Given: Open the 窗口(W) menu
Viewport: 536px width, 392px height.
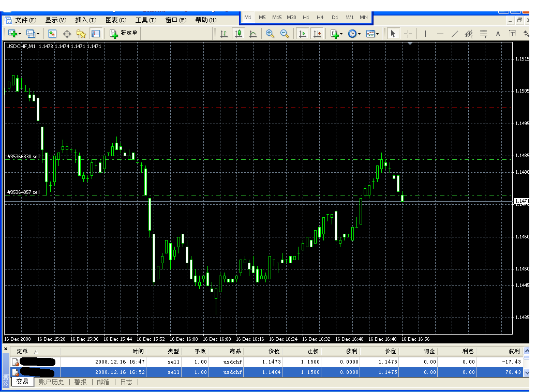Looking at the screenshot, I should [176, 20].
